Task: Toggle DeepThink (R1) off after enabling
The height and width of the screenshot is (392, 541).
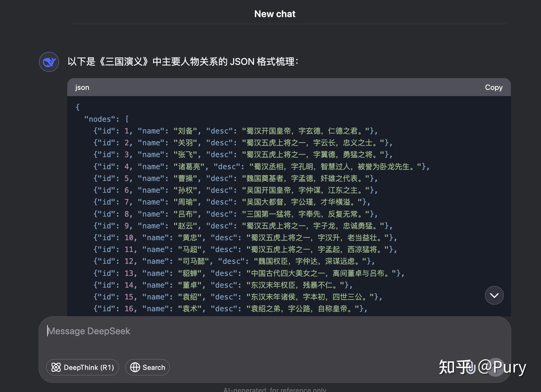Action: coord(82,368)
